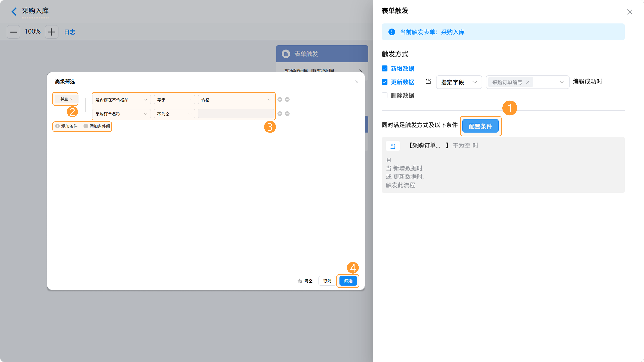The image size is (644, 362).
Task: Click the 配置条件 button
Action: (480, 126)
